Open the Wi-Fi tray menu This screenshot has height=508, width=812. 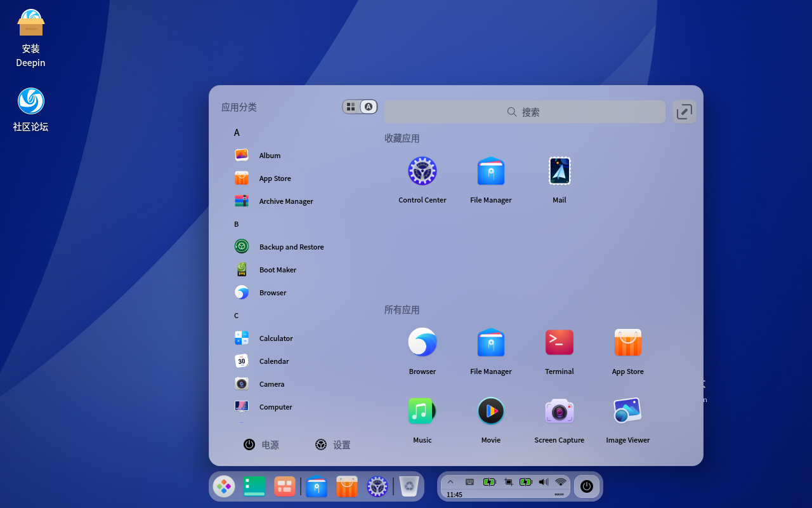click(560, 481)
